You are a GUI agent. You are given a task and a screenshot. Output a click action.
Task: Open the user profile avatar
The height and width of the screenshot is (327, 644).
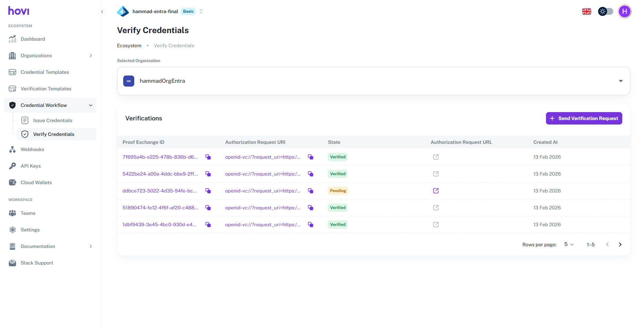tap(624, 11)
